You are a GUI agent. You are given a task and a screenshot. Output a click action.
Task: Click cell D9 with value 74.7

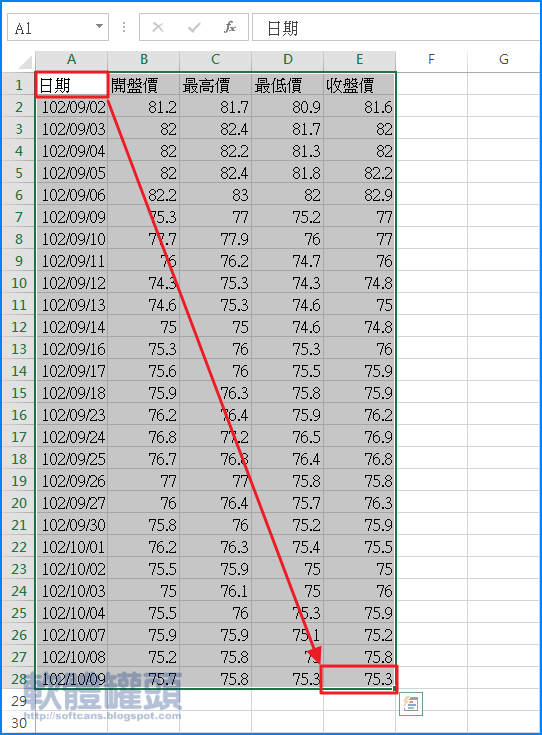(287, 261)
